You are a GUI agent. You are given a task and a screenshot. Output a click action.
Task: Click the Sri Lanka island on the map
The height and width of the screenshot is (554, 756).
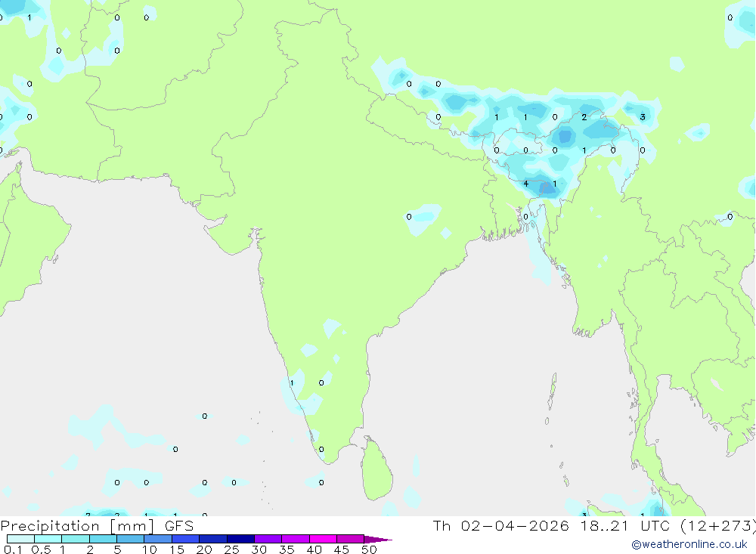click(x=377, y=470)
